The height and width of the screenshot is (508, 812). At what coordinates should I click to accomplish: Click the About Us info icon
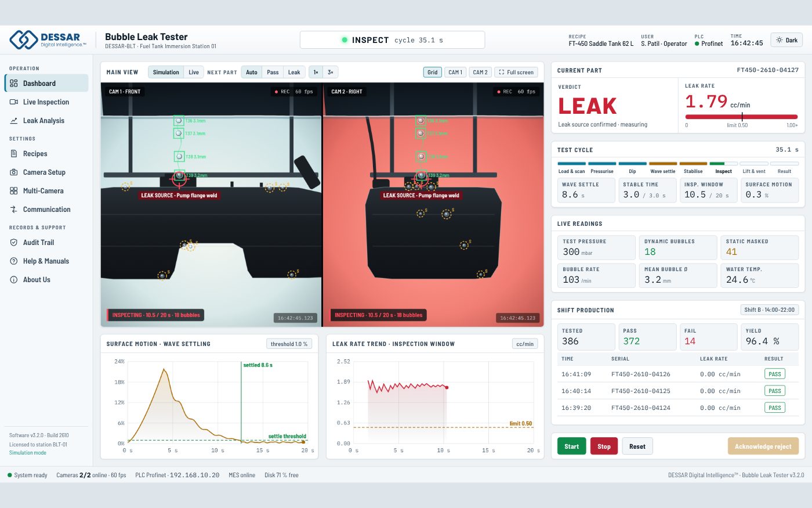(14, 279)
